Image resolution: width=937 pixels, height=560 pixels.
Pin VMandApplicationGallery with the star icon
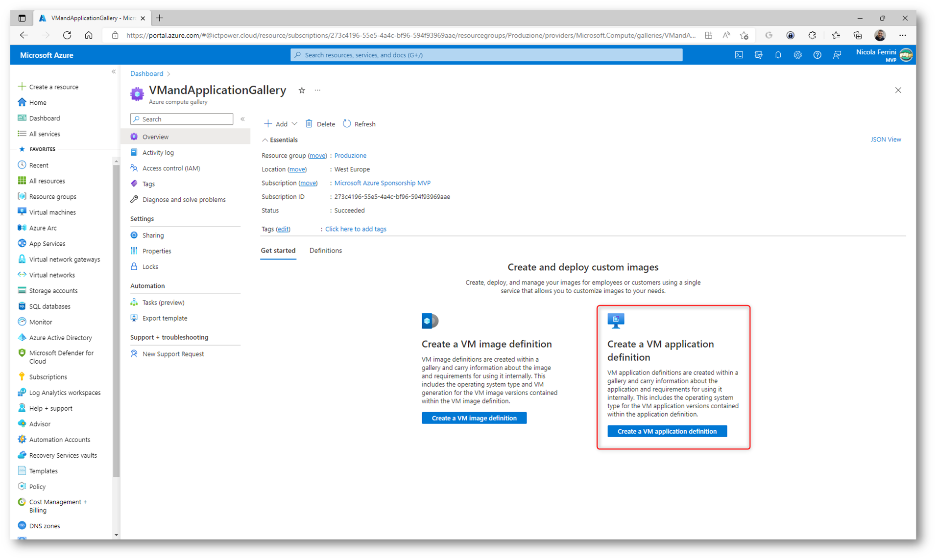click(x=302, y=90)
